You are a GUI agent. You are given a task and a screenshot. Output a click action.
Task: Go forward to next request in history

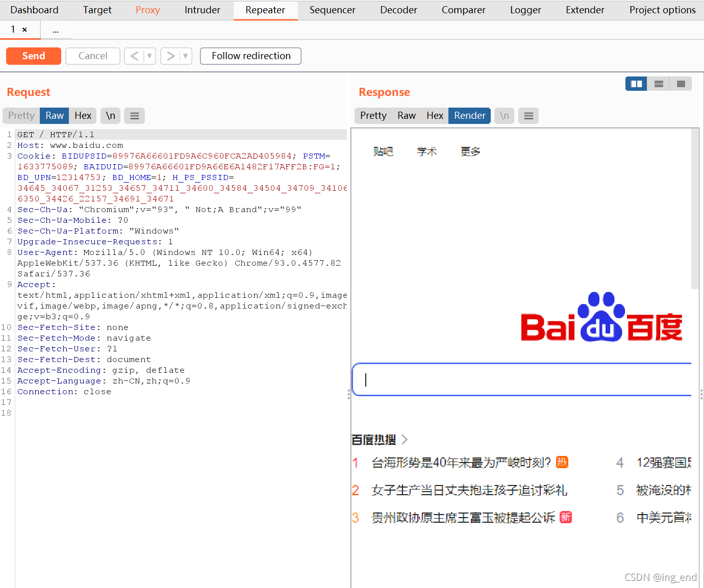click(170, 56)
